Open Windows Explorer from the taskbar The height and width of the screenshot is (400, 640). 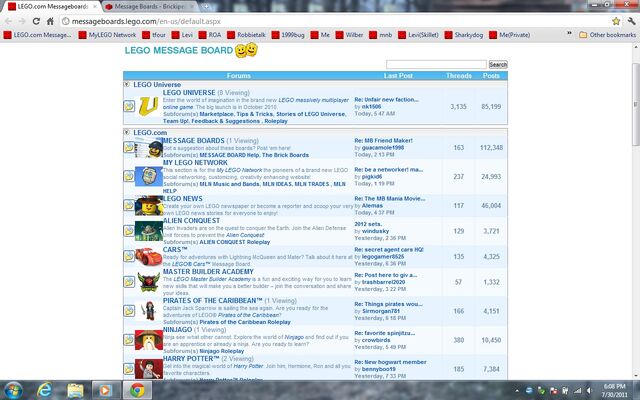tap(75, 391)
